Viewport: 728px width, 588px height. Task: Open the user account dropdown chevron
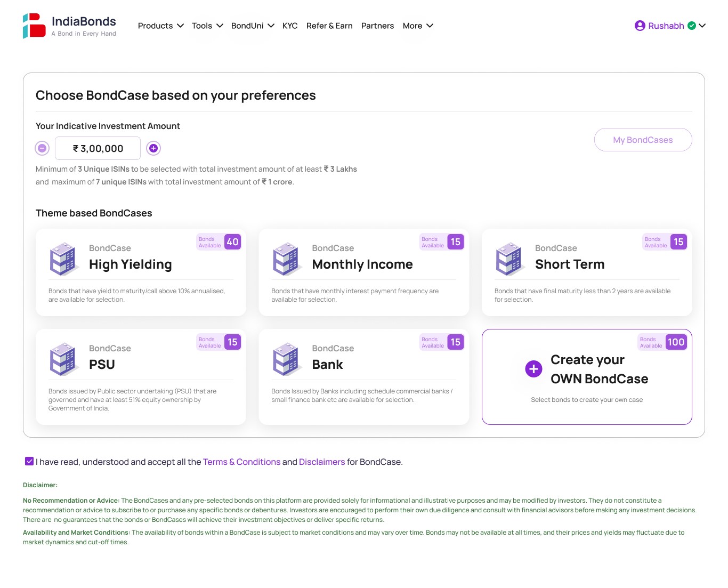702,26
